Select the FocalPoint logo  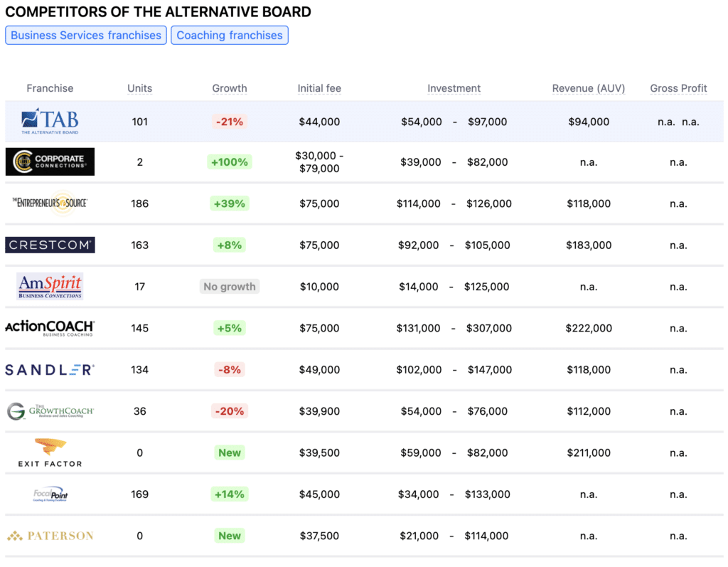coord(50,494)
